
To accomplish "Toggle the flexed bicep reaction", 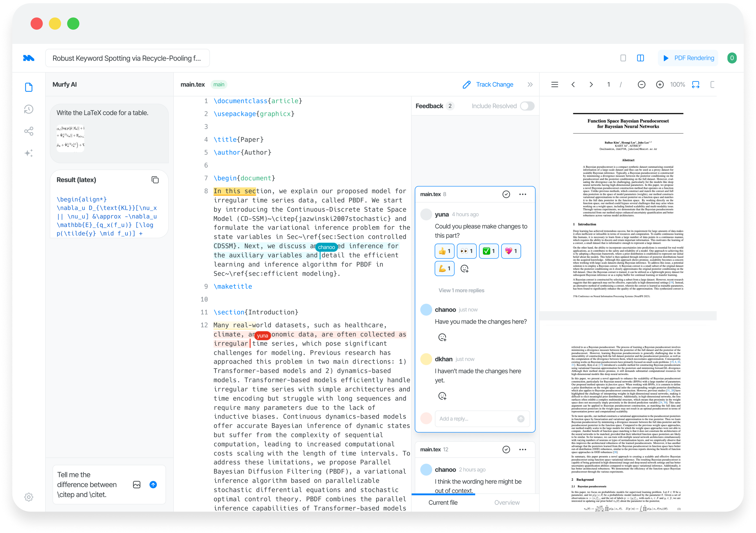I will tap(444, 269).
